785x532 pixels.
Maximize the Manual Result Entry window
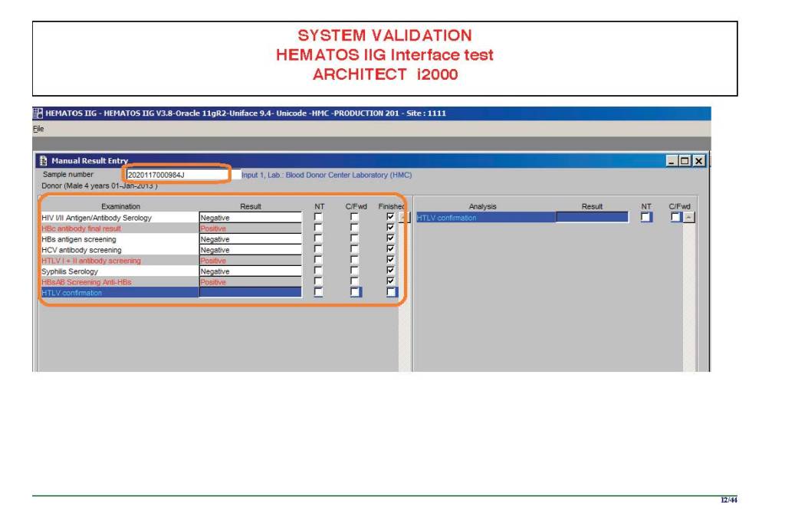click(684, 161)
